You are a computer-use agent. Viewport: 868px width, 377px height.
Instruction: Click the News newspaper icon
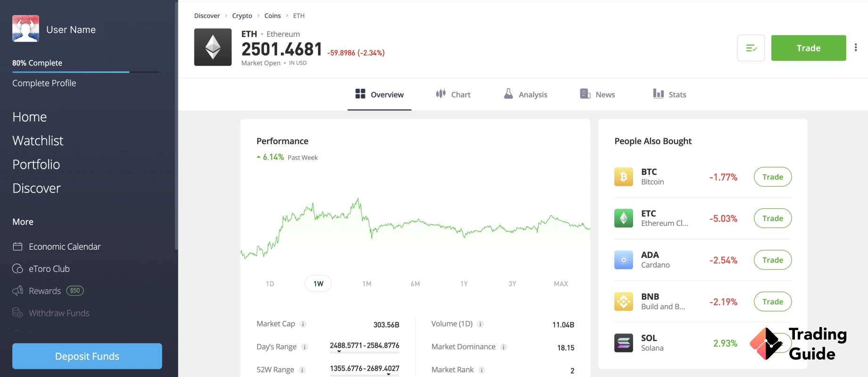(585, 94)
